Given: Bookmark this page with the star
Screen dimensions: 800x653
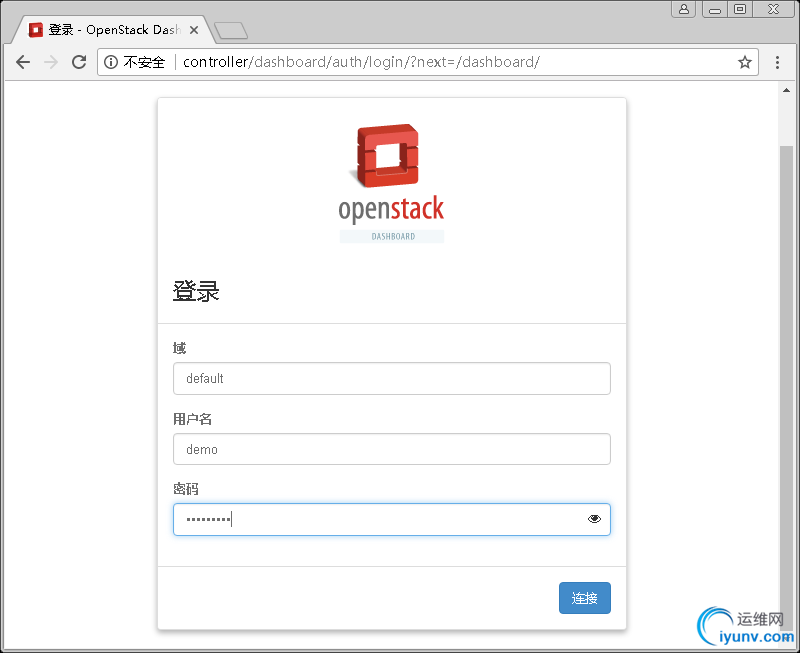Looking at the screenshot, I should click(744, 62).
